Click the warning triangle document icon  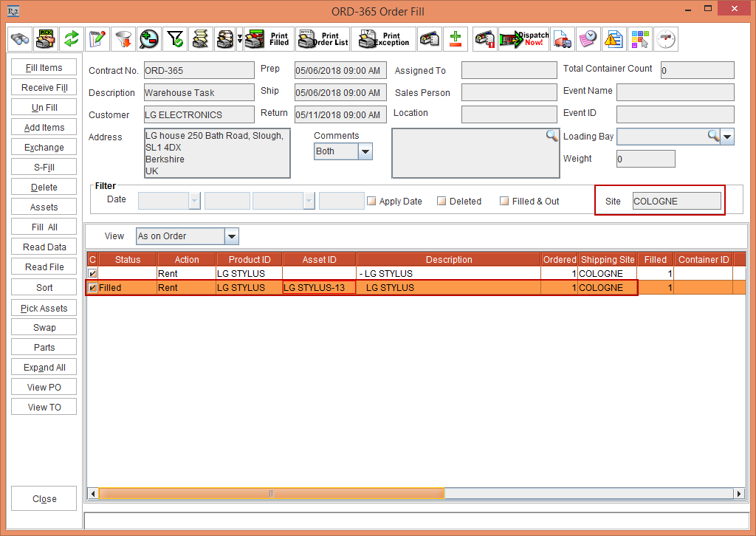tap(613, 39)
